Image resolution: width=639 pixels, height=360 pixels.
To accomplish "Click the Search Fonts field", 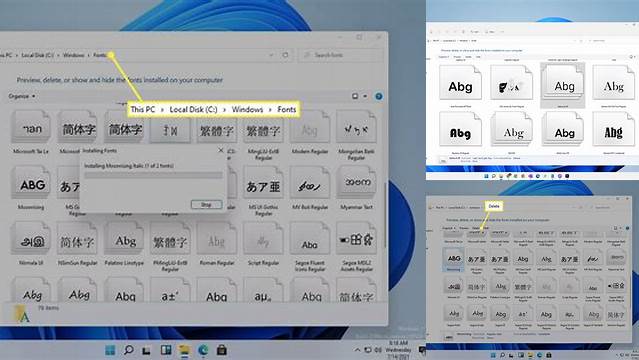I will [x=341, y=55].
